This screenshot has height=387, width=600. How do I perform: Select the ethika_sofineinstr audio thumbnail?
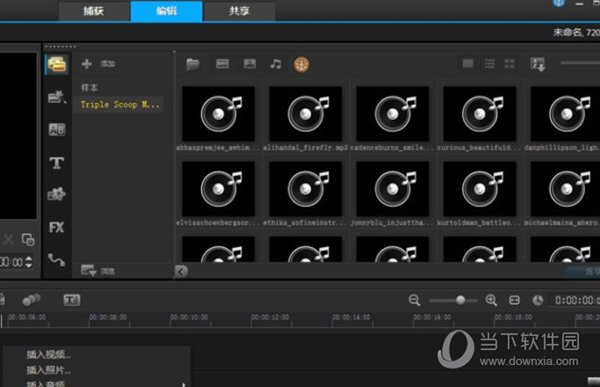pos(305,189)
